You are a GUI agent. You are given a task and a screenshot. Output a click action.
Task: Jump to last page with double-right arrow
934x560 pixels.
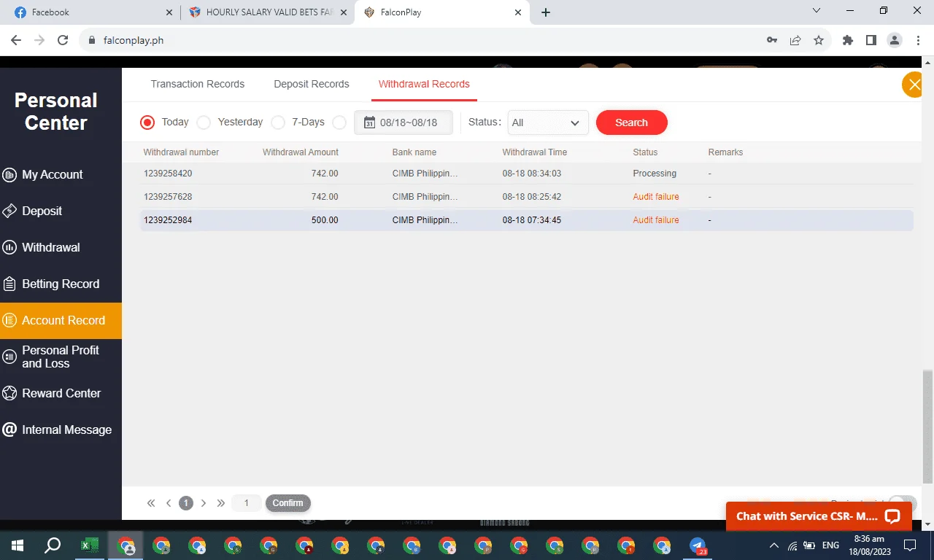221,503
